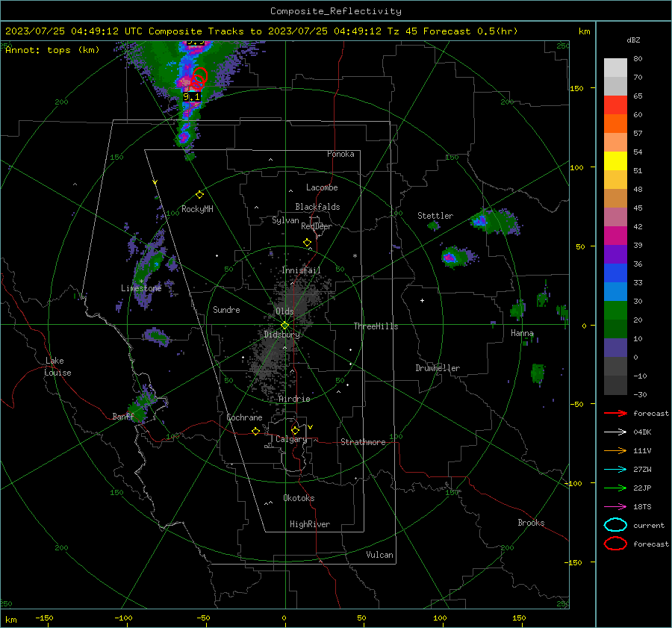This screenshot has height=628, width=672.
Task: Click the Brooks city label
Action: point(531,523)
